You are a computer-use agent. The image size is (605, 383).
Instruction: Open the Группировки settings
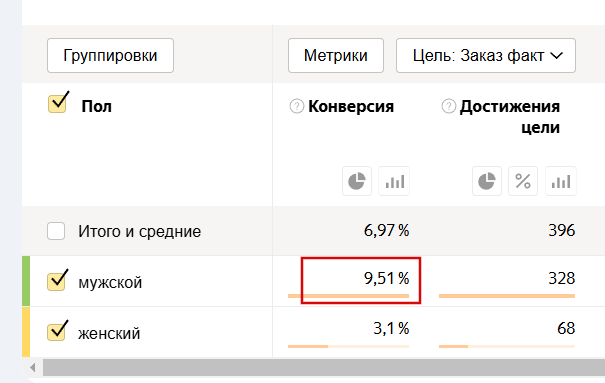110,56
